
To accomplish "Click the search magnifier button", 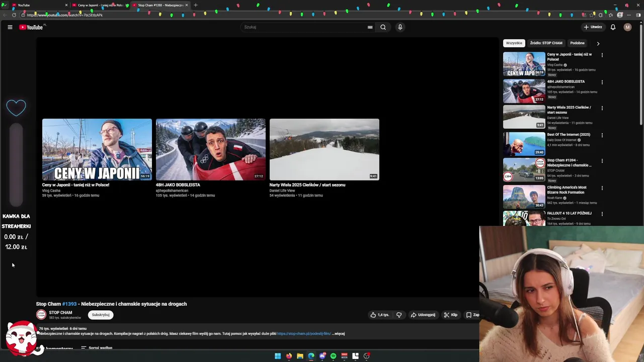I will pos(383,27).
